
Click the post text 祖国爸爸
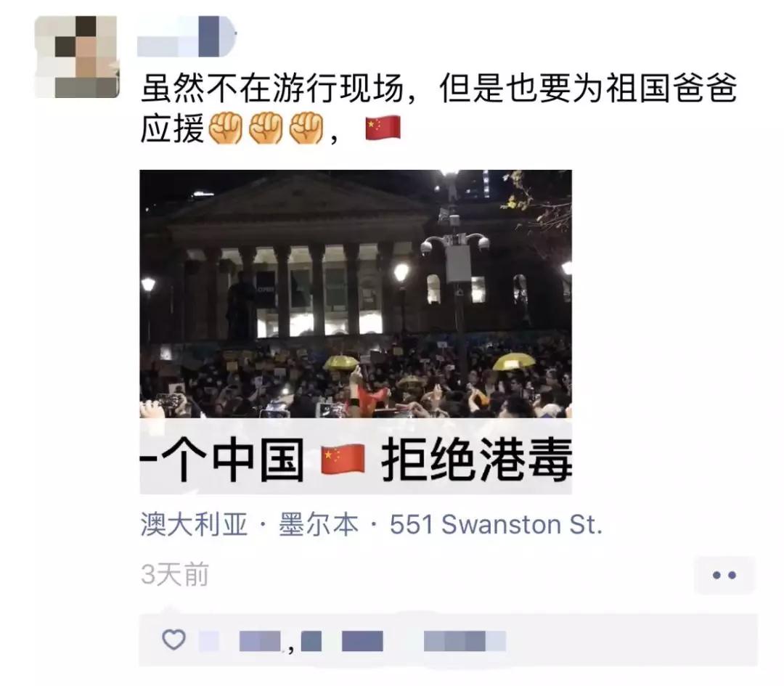(x=671, y=89)
